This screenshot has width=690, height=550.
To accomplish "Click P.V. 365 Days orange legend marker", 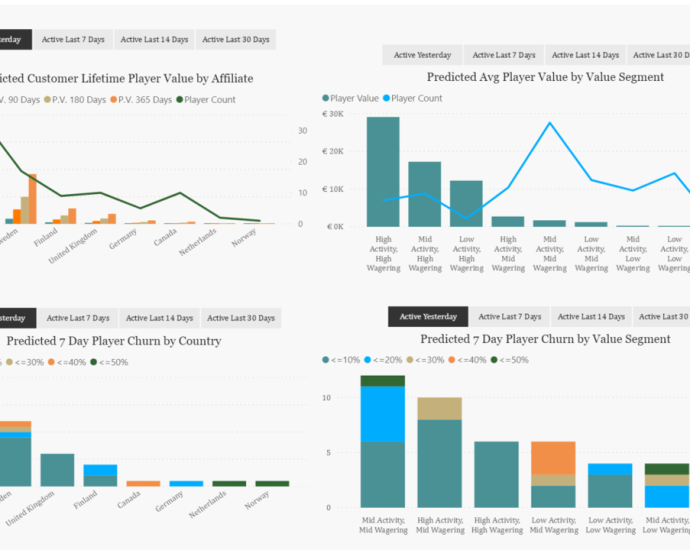I will click(114, 99).
